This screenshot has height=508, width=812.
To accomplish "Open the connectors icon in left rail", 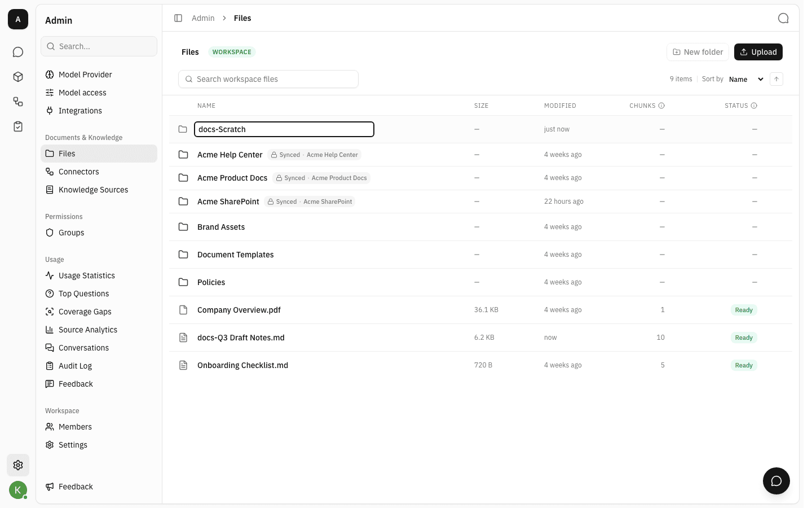I will pyautogui.click(x=18, y=102).
